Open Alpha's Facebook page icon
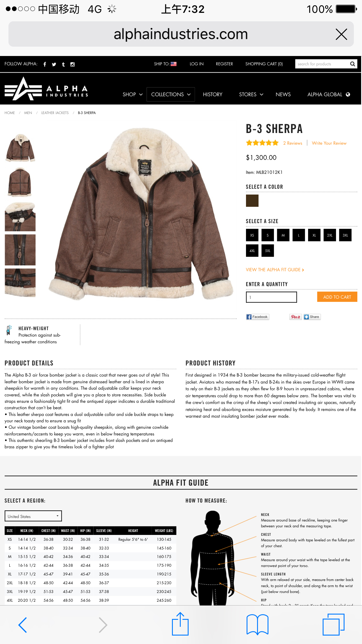 45,64
